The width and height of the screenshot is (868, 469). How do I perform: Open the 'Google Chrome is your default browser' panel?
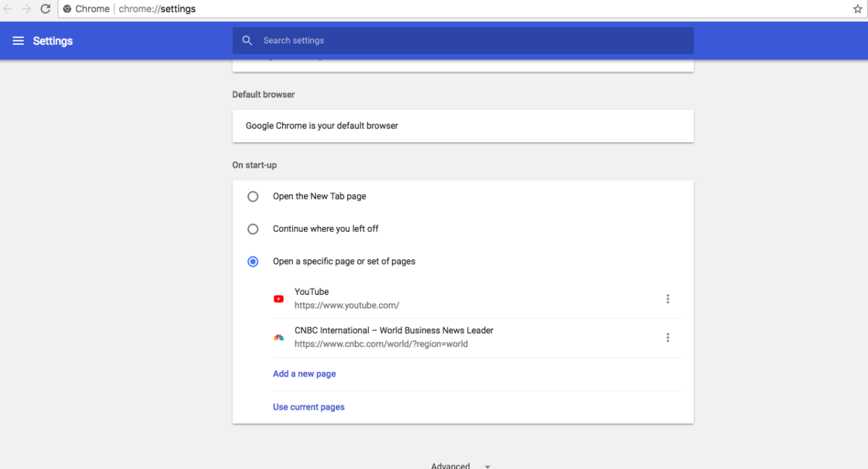463,125
